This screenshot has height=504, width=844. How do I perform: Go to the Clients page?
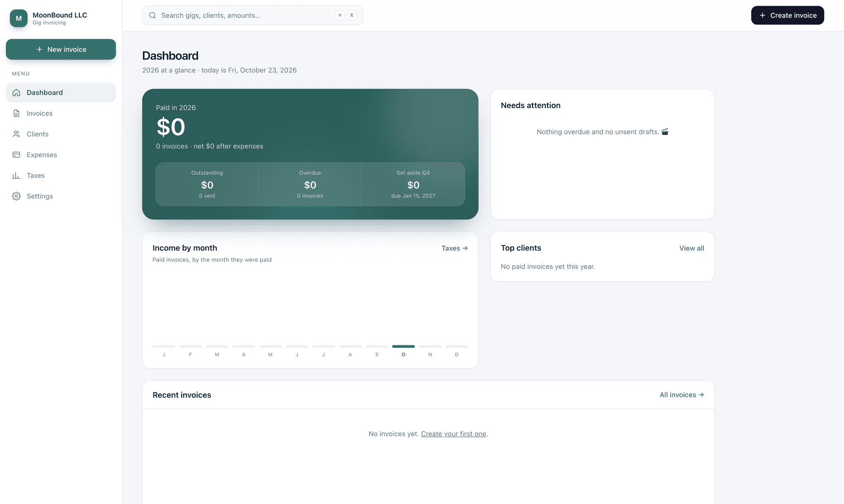coord(61,134)
